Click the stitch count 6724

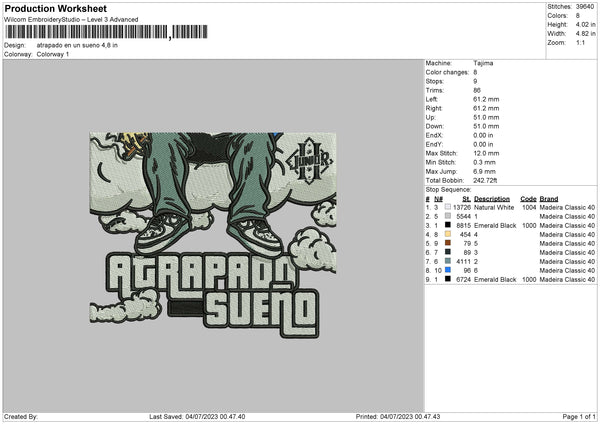463,280
